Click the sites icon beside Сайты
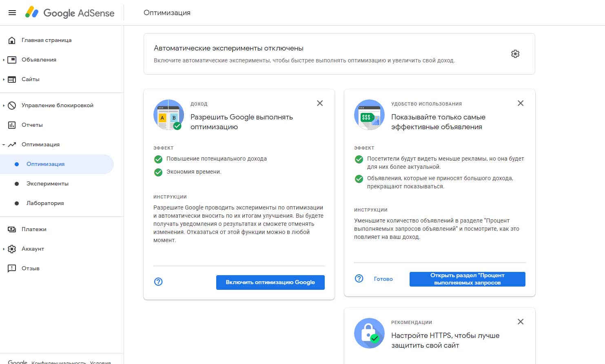This screenshot has width=605, height=364. tap(12, 79)
